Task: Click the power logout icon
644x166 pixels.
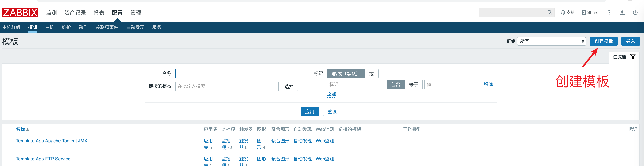Action: 635,13
